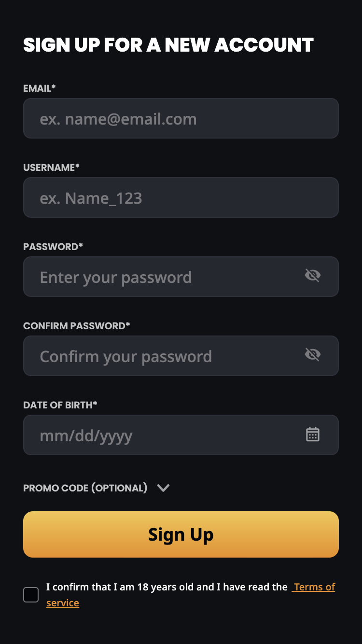This screenshot has height=644, width=362.
Task: Expand the Promo Code chevron arrow
Action: [x=163, y=488]
